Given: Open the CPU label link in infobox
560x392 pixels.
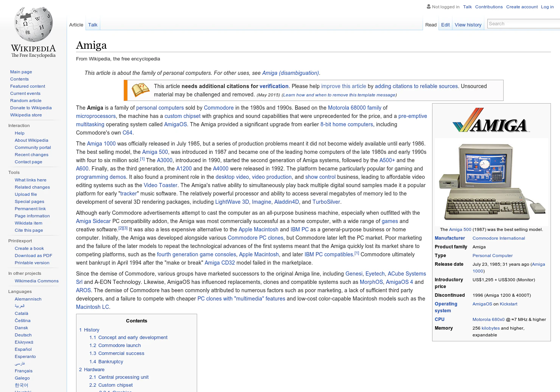Looking at the screenshot, I should 440,319.
